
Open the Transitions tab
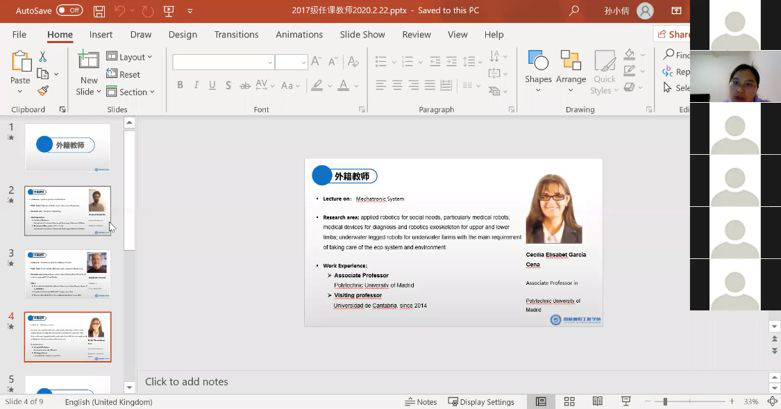(x=236, y=34)
